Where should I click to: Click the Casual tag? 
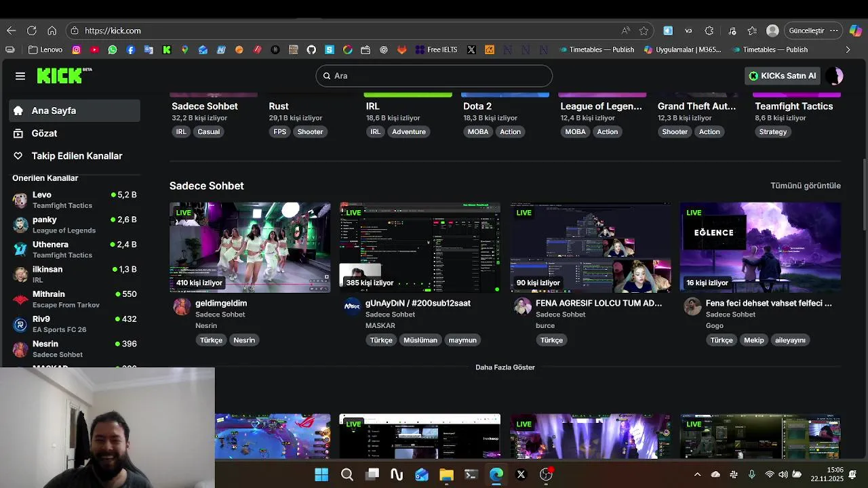[208, 131]
